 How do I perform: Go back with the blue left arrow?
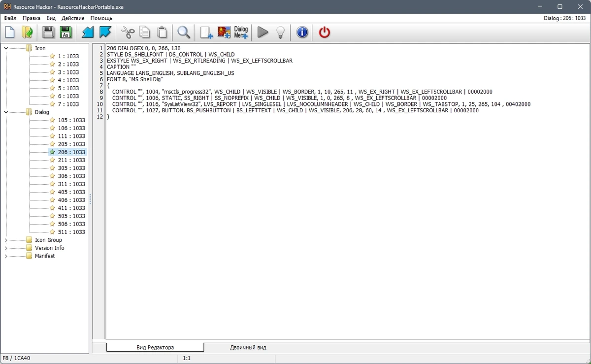(88, 33)
